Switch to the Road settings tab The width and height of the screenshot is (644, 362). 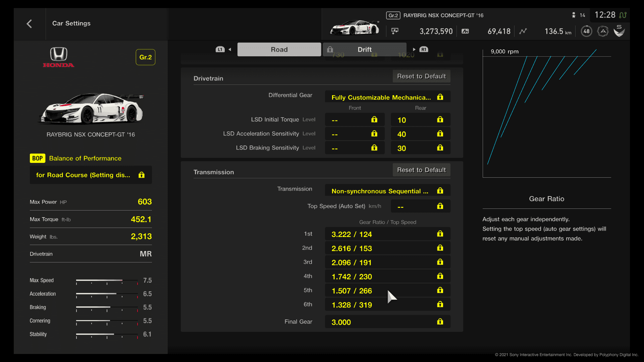pos(279,49)
